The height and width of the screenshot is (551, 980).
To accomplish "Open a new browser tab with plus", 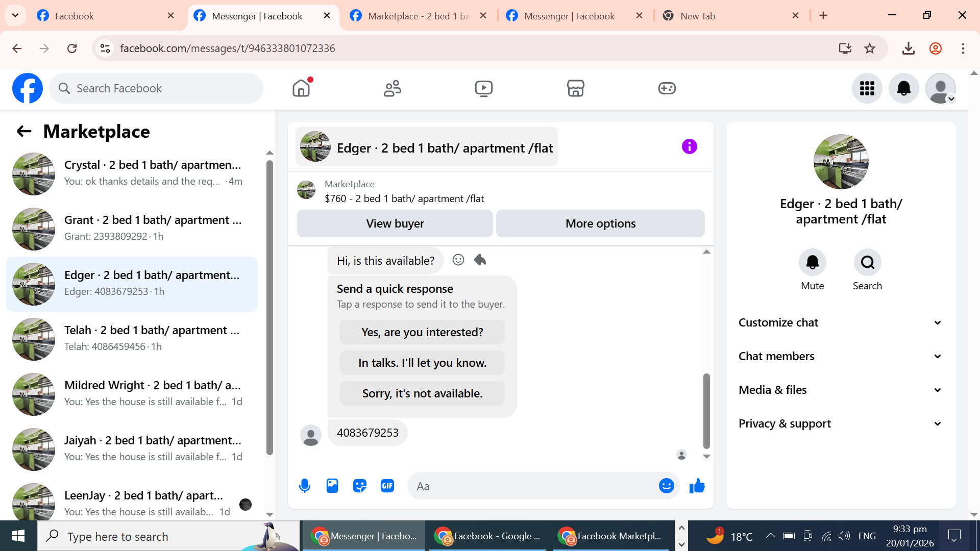I will 823,16.
